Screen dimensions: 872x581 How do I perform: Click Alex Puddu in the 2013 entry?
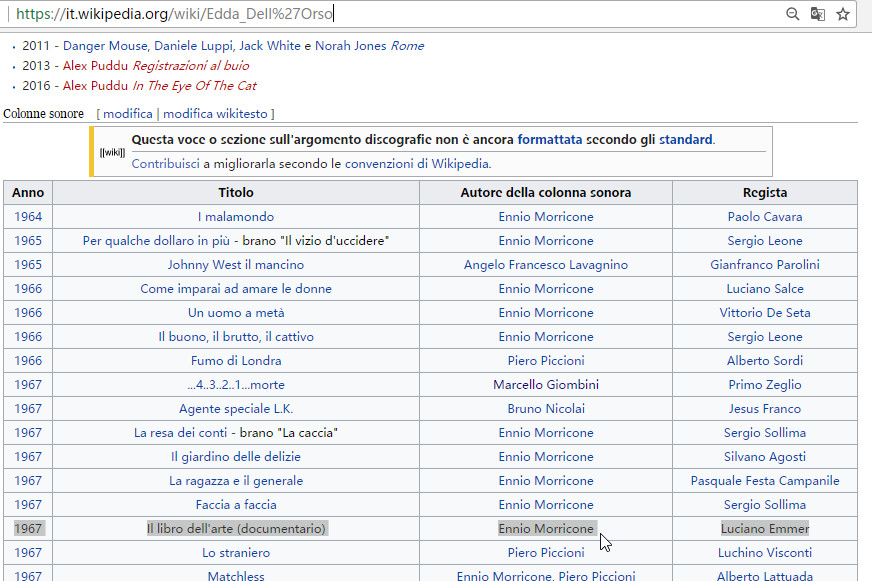pos(95,66)
